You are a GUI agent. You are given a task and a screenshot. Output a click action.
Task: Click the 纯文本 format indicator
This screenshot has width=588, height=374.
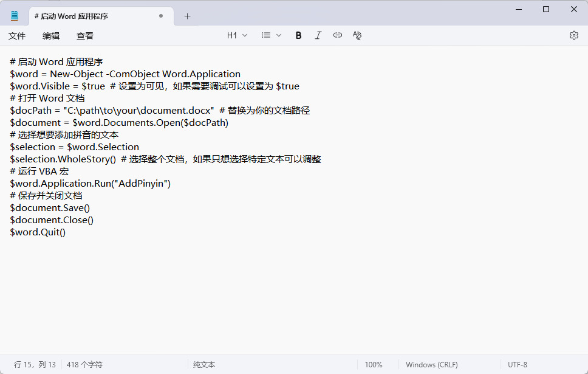tap(204, 365)
